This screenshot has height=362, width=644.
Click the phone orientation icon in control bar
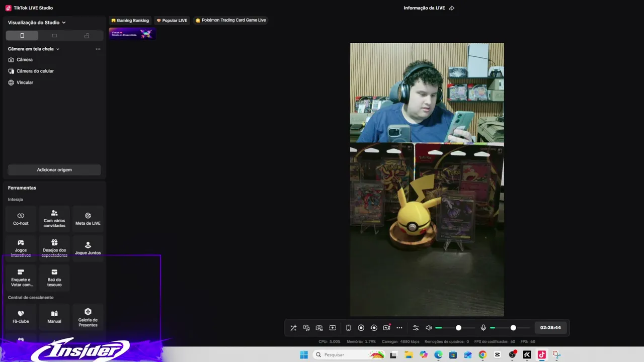[348, 328]
